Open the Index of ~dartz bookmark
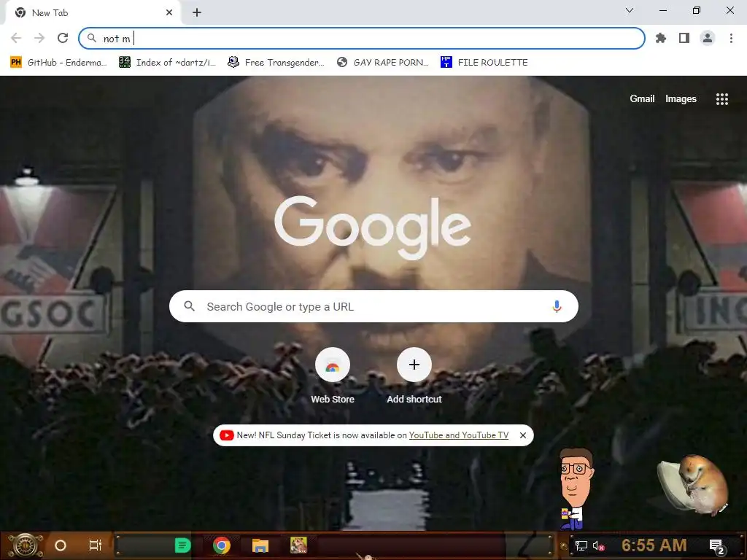The width and height of the screenshot is (747, 560). coord(168,63)
